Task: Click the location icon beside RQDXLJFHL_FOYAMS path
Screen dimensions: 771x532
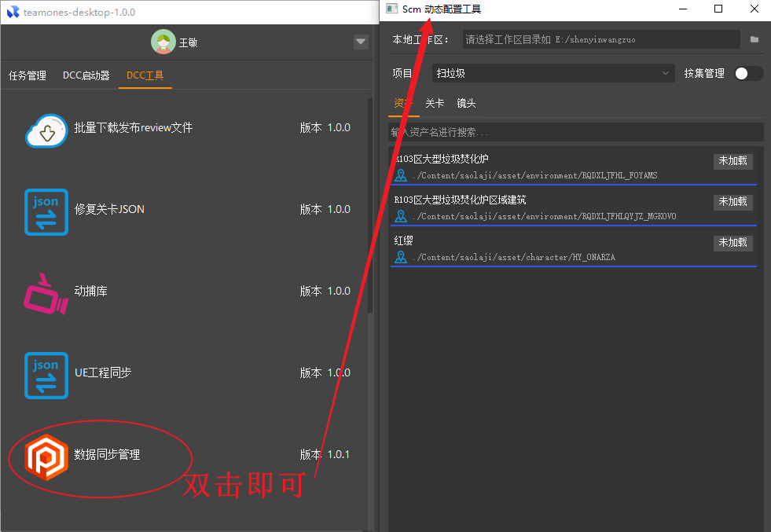Action: click(402, 175)
